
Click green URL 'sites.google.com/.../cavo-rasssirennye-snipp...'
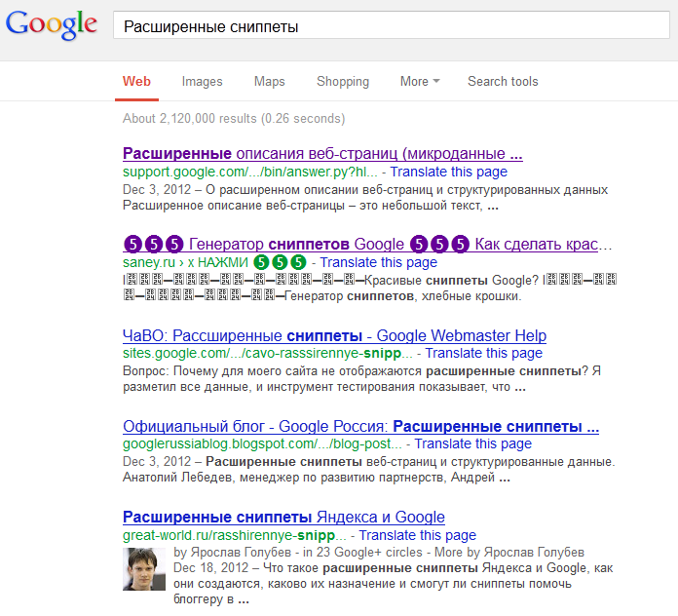point(268,353)
